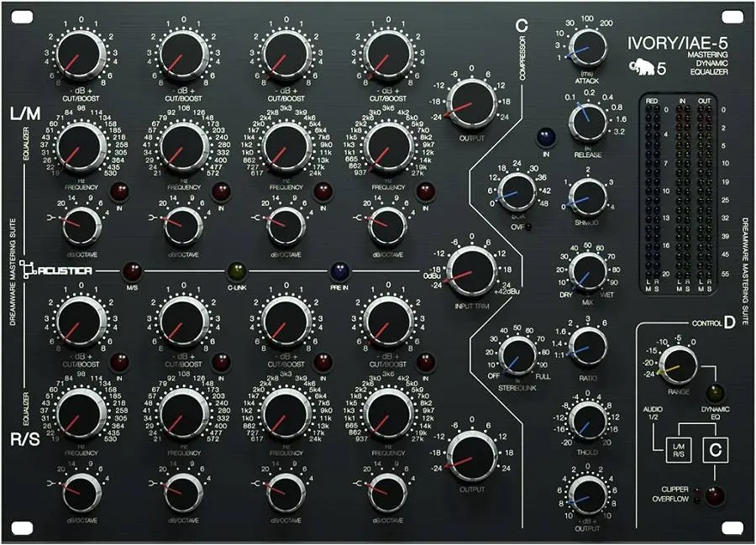The image size is (756, 545).
Task: Toggle IN LED of R/S 937–27k band
Action: [x=425, y=362]
